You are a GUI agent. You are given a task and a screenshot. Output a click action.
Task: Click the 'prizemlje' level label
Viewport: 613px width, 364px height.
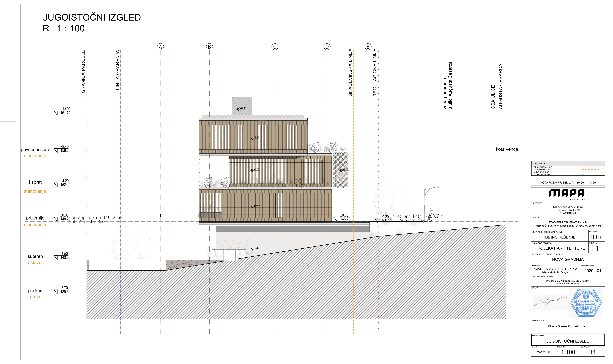[35, 218]
